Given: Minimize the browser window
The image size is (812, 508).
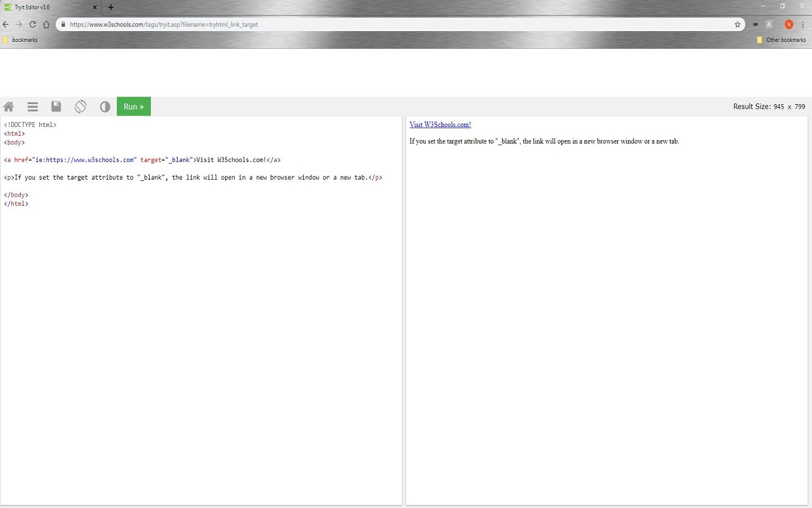Looking at the screenshot, I should 764,6.
